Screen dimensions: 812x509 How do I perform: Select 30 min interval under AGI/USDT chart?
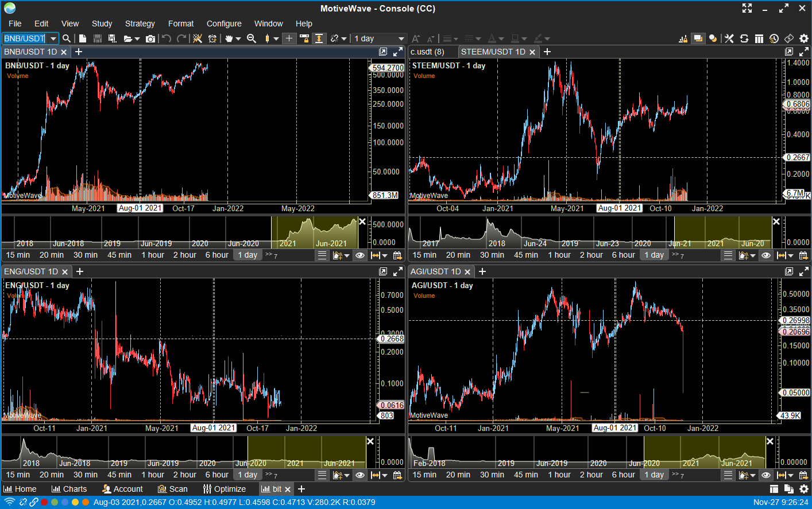(492, 475)
